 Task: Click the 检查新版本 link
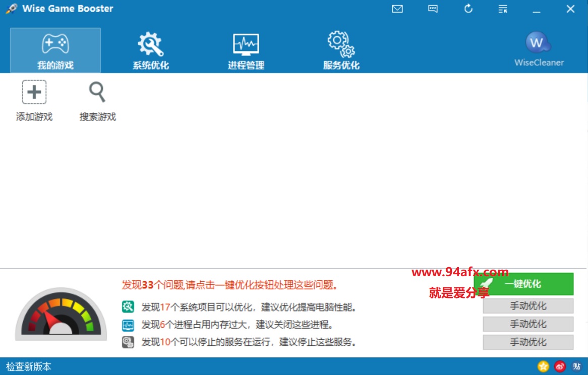[x=29, y=366]
